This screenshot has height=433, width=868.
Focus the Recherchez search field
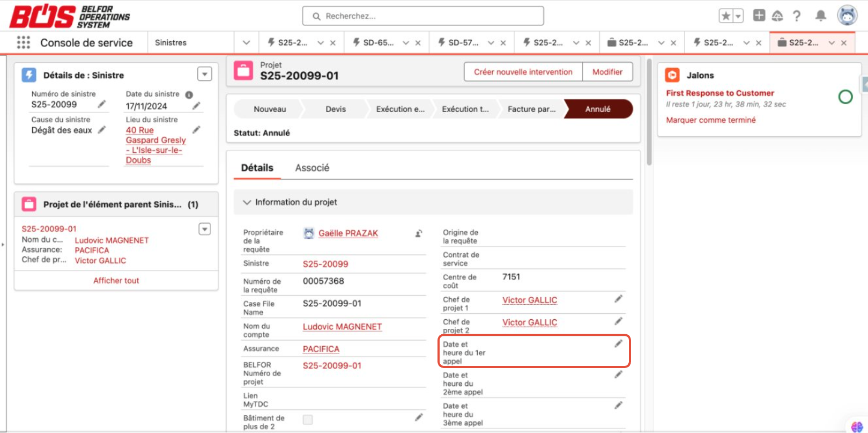coord(423,16)
